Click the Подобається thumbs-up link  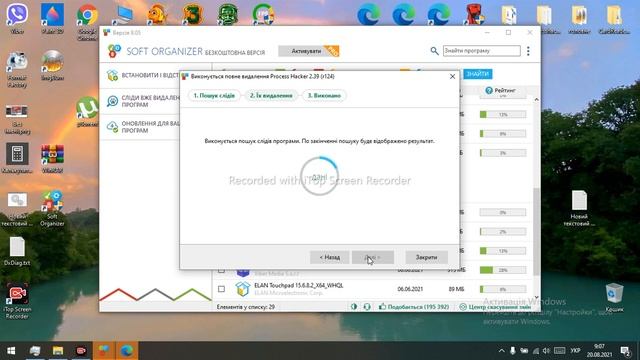pyautogui.click(x=414, y=307)
